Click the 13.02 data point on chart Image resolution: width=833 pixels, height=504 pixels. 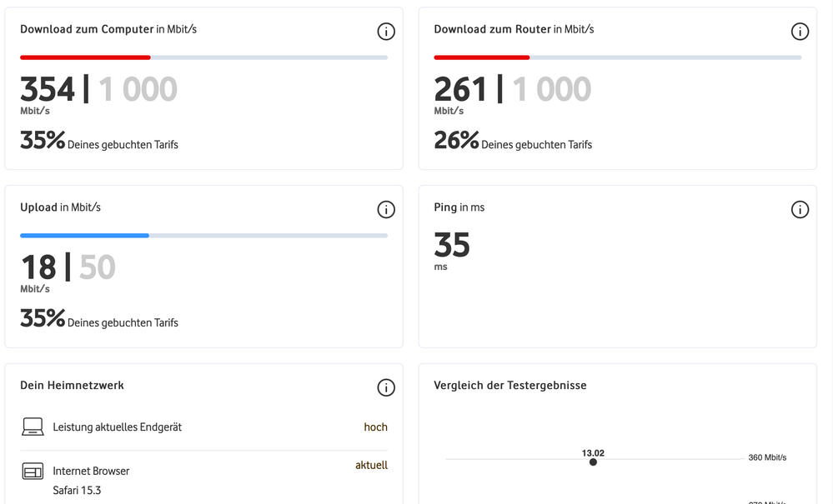point(593,462)
